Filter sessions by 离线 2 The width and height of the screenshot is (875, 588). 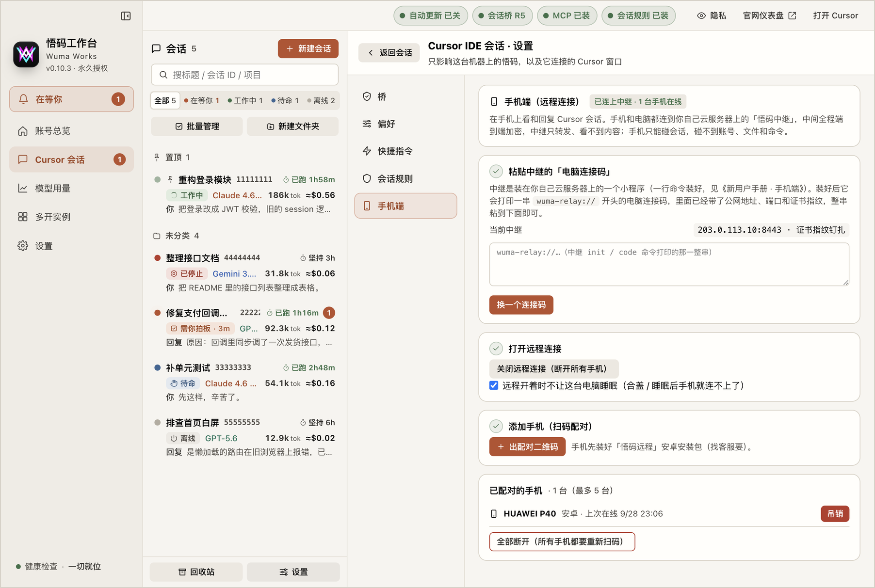[321, 100]
